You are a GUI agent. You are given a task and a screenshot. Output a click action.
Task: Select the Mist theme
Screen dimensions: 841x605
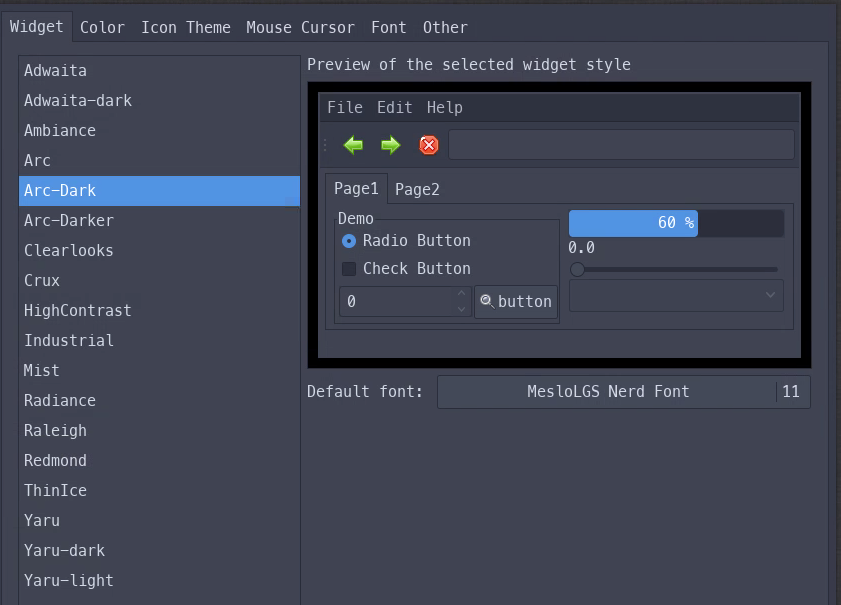159,371
